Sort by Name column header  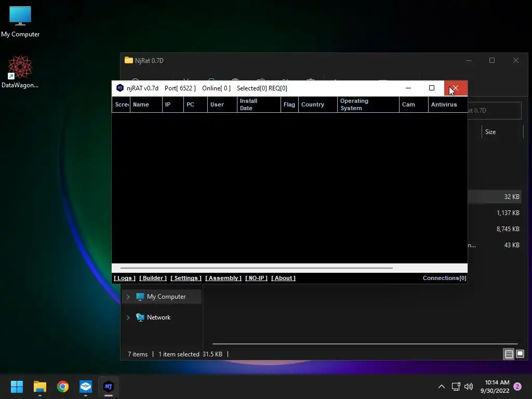(146, 104)
